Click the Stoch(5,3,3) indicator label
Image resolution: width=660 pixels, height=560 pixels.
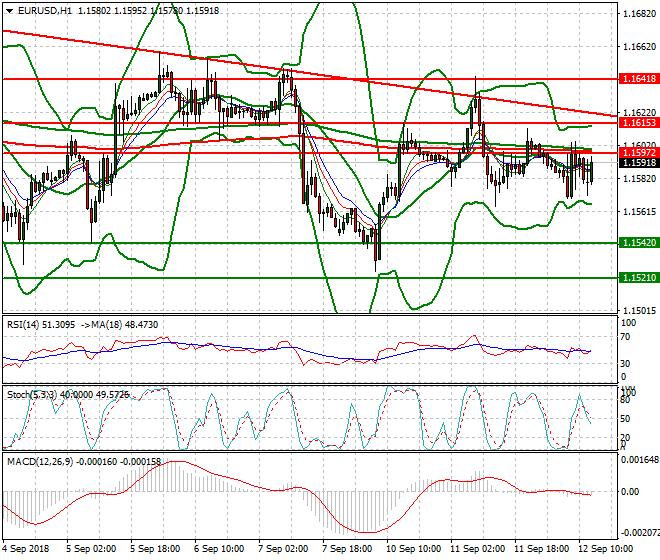(26, 393)
